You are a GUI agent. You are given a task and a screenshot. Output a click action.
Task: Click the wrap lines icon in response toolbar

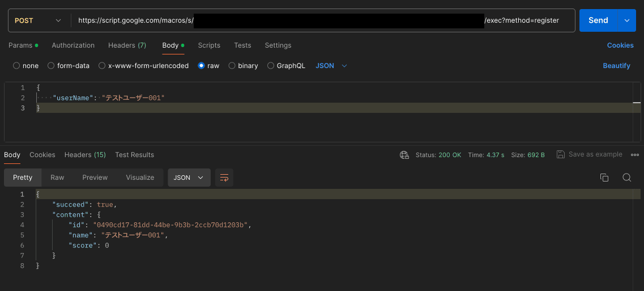(224, 178)
